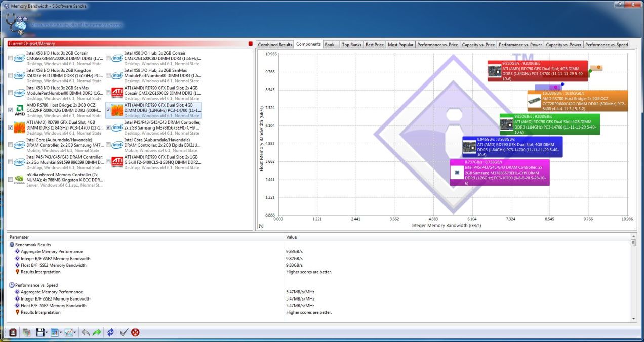Image resolution: width=644 pixels, height=342 pixels.
Task: Click the Parameter column header
Action: tap(145, 237)
